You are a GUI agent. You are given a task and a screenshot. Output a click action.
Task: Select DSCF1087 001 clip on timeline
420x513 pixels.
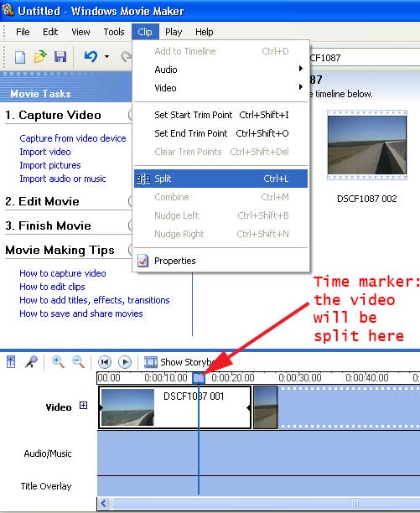[x=175, y=407]
